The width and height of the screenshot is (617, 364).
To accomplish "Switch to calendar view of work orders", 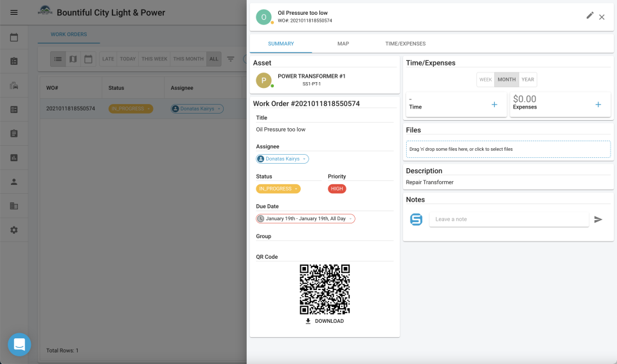I will tap(88, 59).
